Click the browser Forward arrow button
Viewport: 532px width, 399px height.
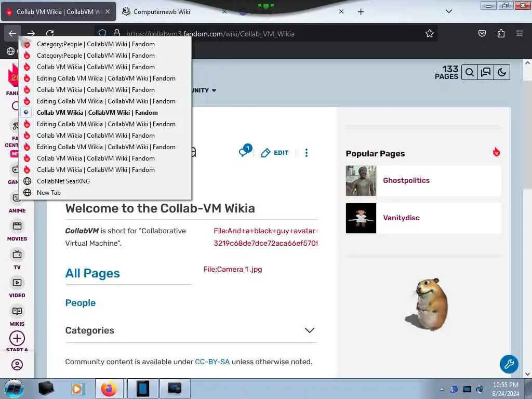tap(31, 34)
